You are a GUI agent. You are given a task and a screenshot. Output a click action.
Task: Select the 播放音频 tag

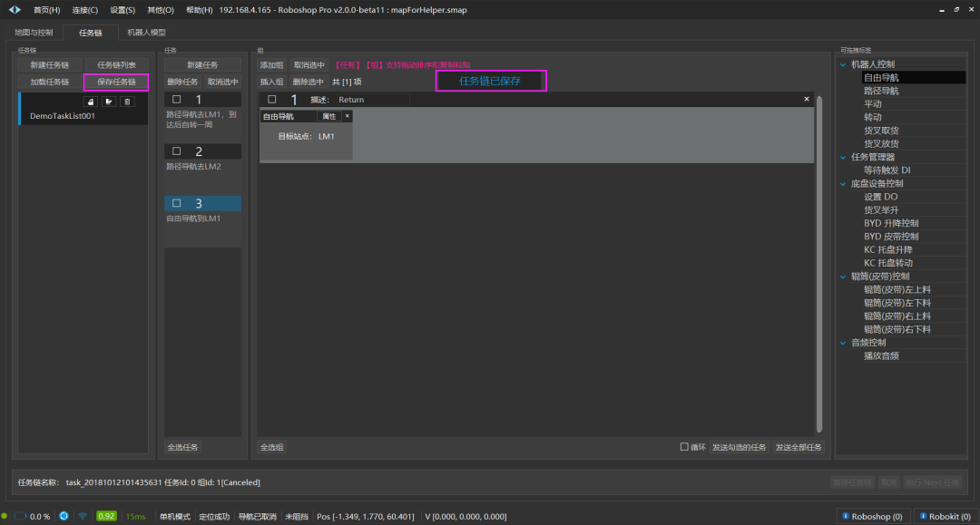881,355
